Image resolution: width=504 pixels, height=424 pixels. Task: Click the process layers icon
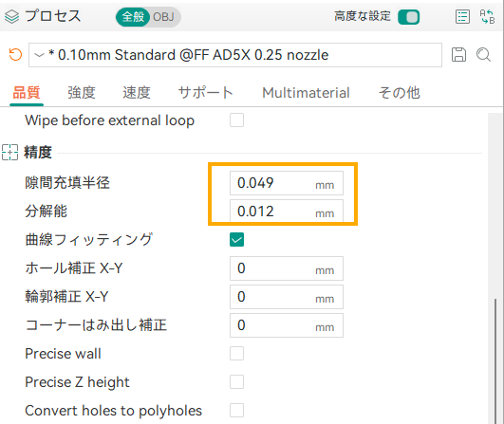[12, 17]
